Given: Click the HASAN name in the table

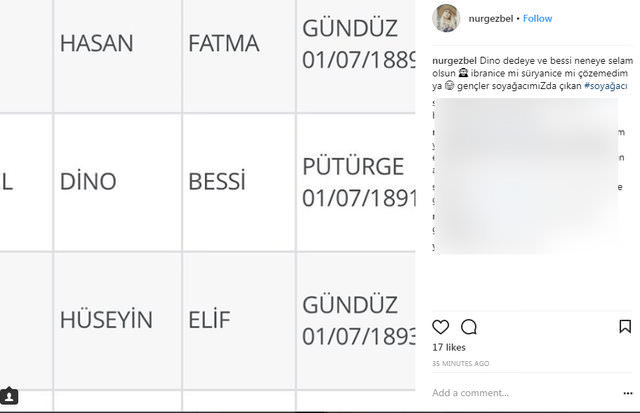Looking at the screenshot, I should pos(96,43).
